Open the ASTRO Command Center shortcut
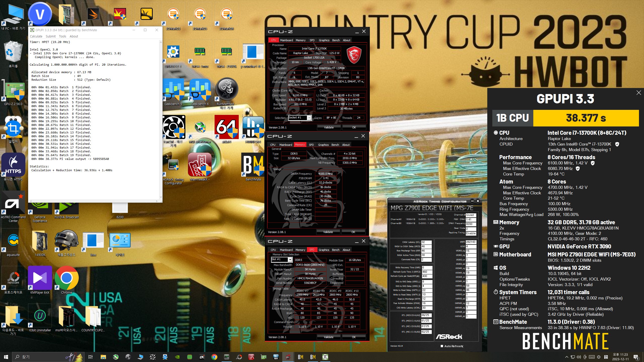The width and height of the screenshot is (644, 362). click(13, 207)
